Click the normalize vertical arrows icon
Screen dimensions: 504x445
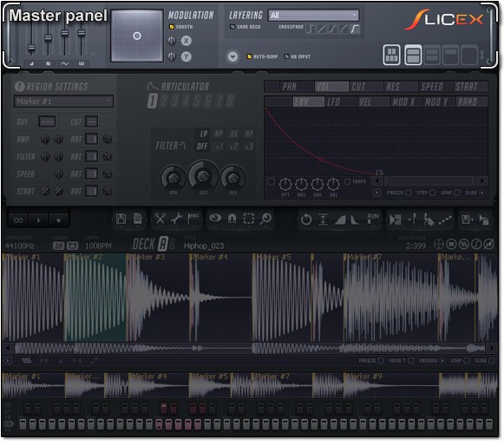[323, 219]
